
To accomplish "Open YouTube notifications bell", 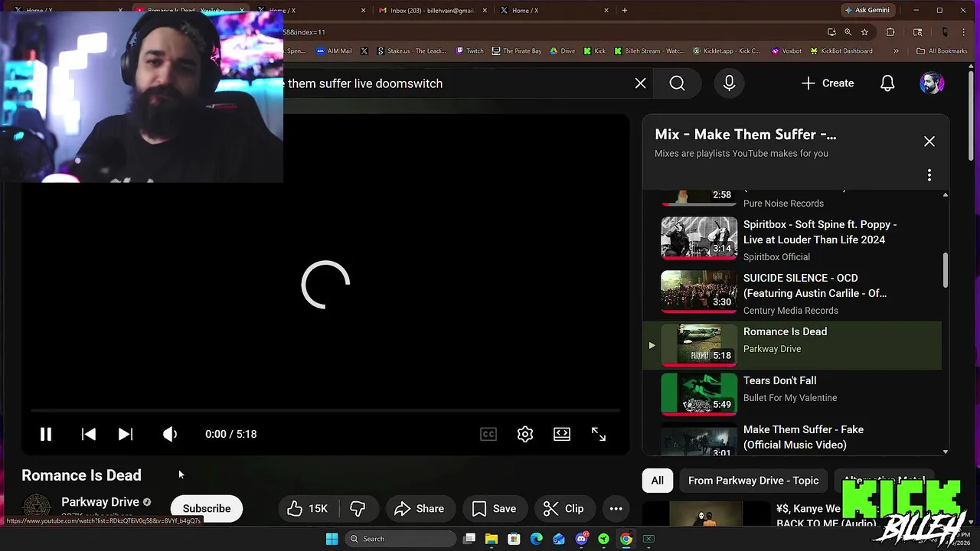I will (x=887, y=83).
